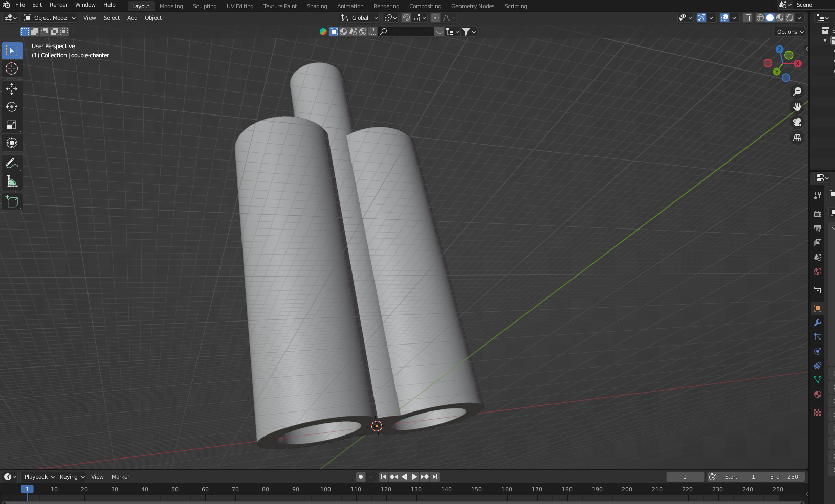Add a new workspace with plus
The height and width of the screenshot is (504, 835).
[538, 6]
